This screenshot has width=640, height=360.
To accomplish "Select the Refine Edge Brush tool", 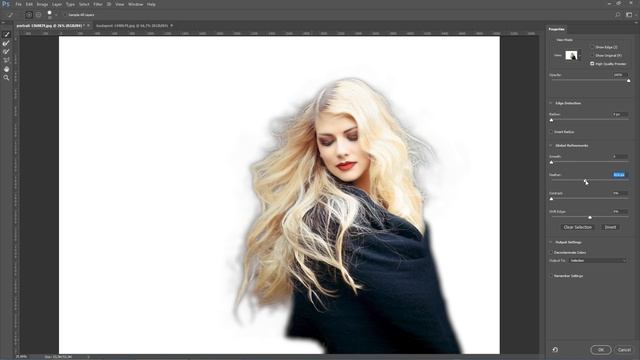I will (x=6, y=43).
